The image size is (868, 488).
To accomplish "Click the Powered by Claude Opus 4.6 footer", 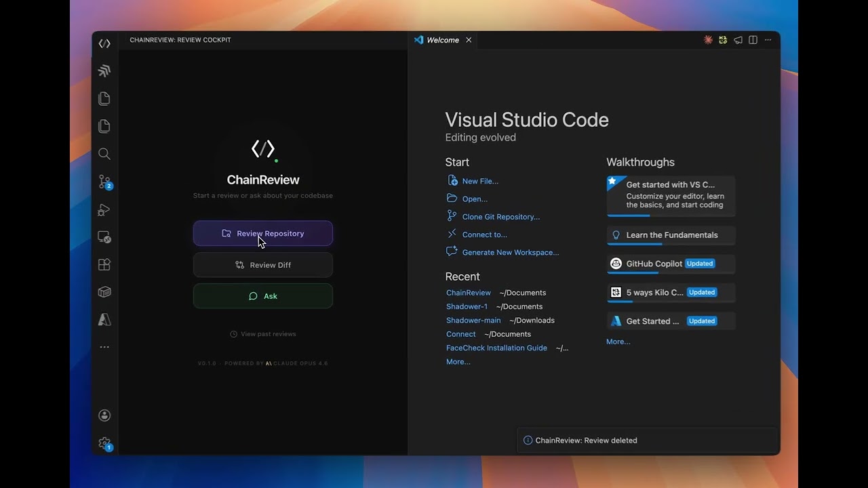I will point(263,363).
